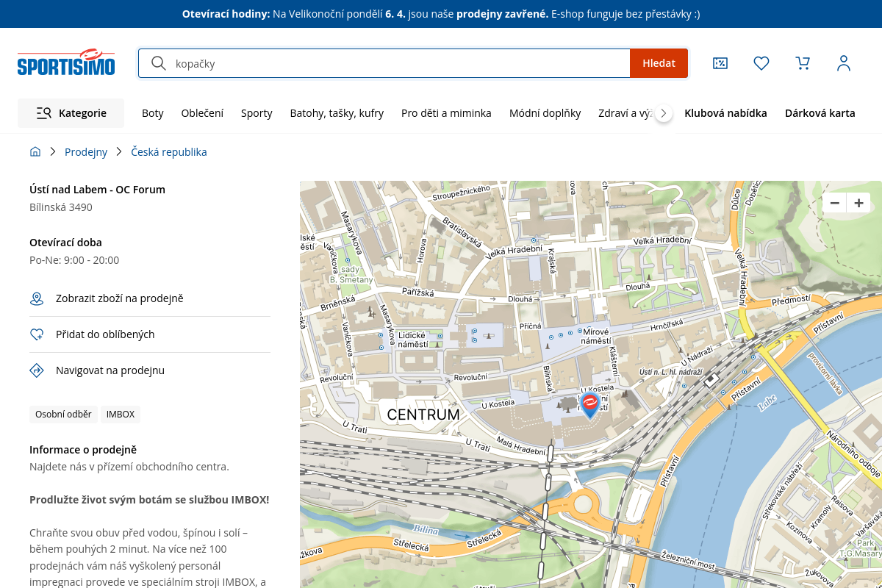The height and width of the screenshot is (588, 882).
Task: Open the user account icon
Action: 844,63
